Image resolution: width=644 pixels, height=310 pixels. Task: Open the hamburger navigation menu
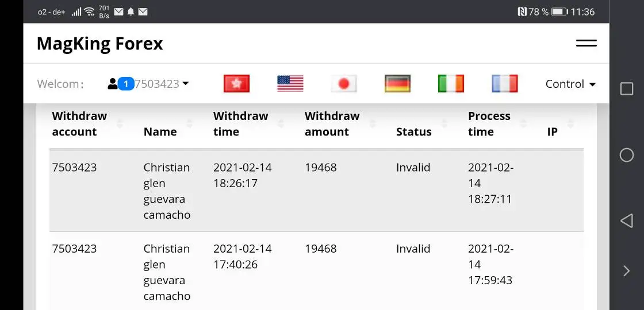[x=586, y=44]
